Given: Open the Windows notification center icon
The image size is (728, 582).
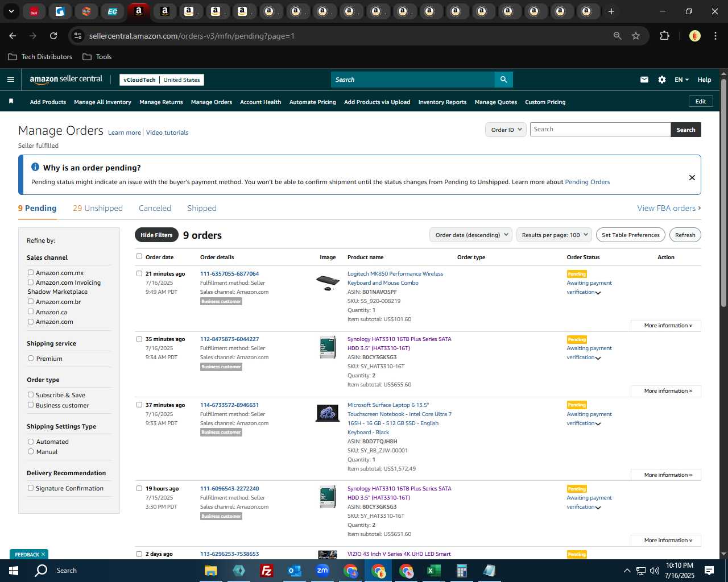Looking at the screenshot, I should point(709,570).
